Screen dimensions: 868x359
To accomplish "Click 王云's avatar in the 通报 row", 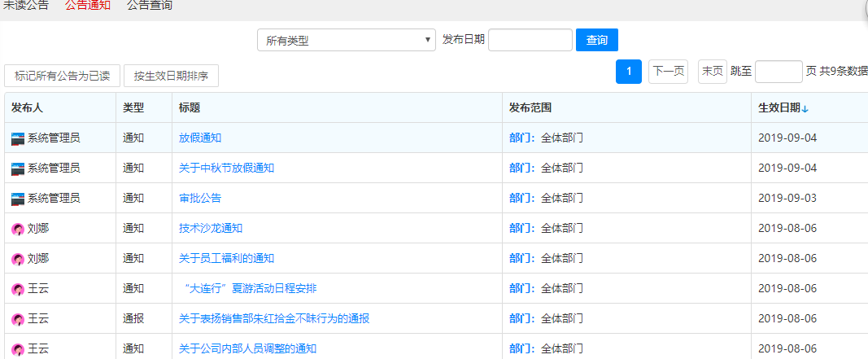I will pos(18,319).
